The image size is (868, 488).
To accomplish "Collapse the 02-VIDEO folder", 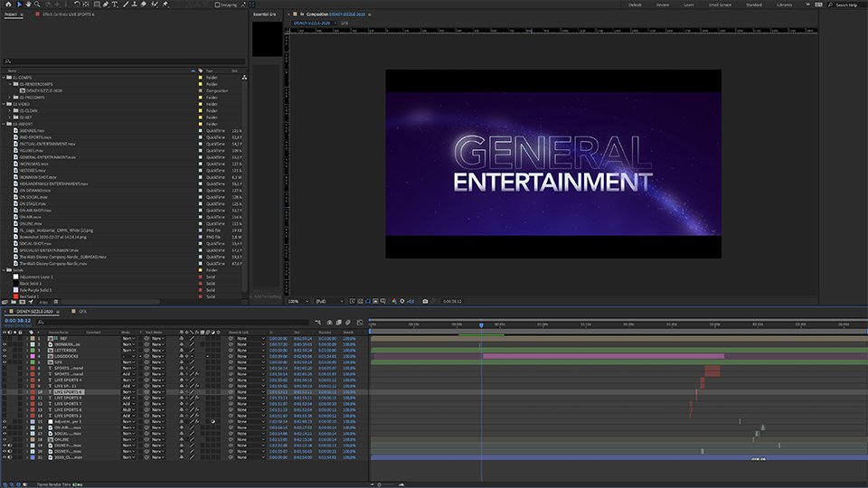I will click(4, 104).
